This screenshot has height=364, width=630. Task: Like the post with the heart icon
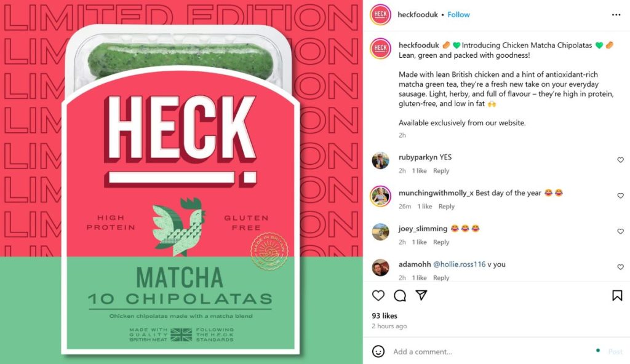[x=378, y=296]
